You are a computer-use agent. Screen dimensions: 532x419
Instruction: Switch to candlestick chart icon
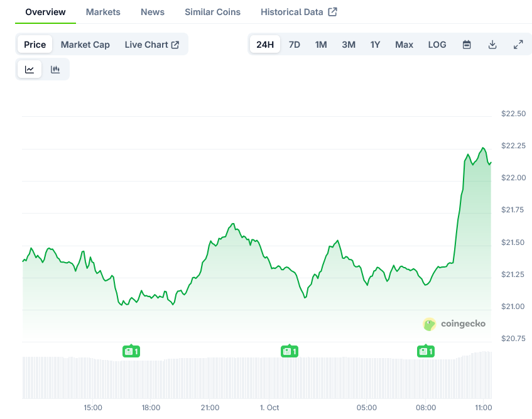pyautogui.click(x=55, y=69)
